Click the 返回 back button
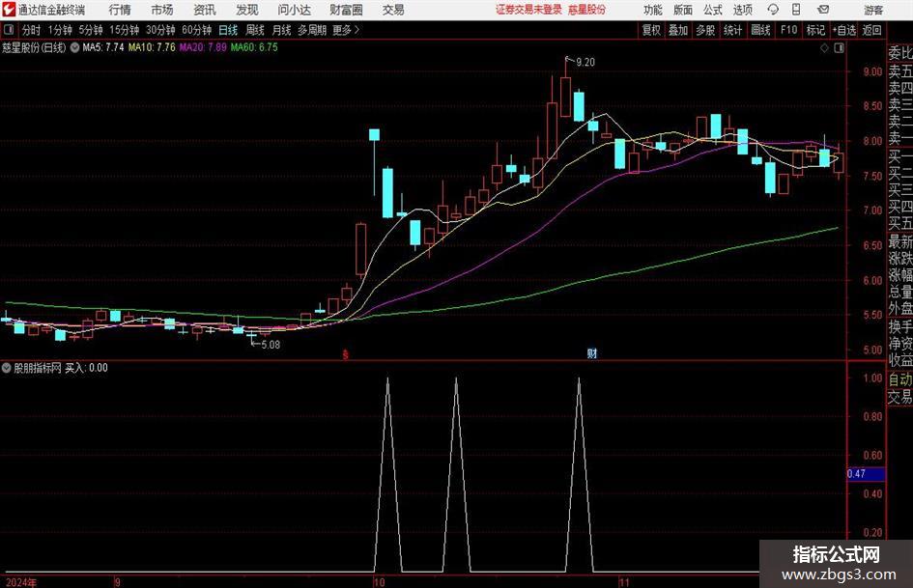This screenshot has height=588, width=913. coord(871,30)
